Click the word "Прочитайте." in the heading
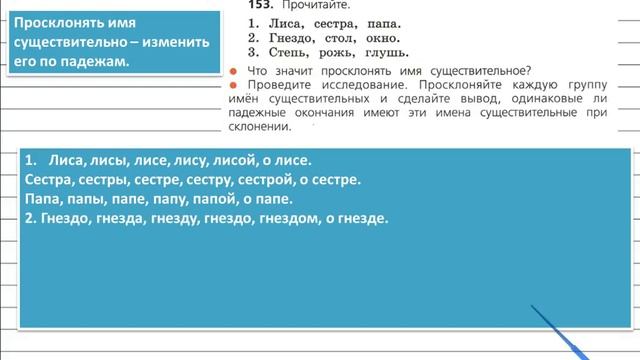This screenshot has height=360, width=640. pyautogui.click(x=316, y=5)
